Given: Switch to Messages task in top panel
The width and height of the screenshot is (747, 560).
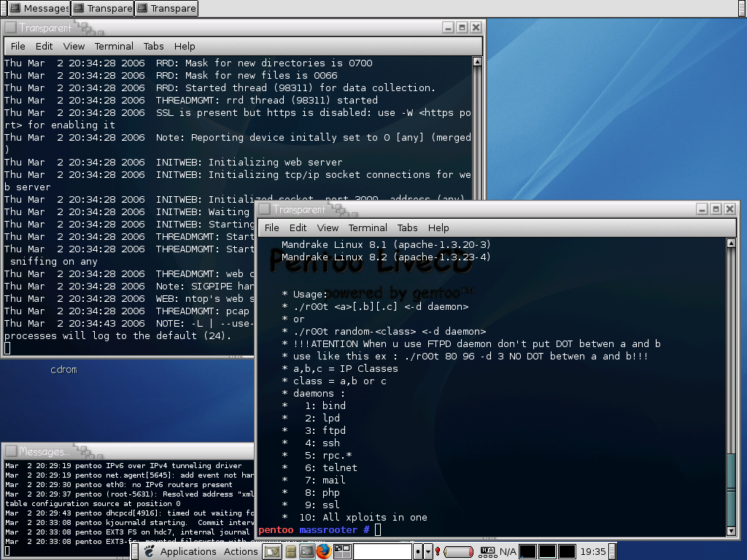Looking at the screenshot, I should tap(39, 8).
